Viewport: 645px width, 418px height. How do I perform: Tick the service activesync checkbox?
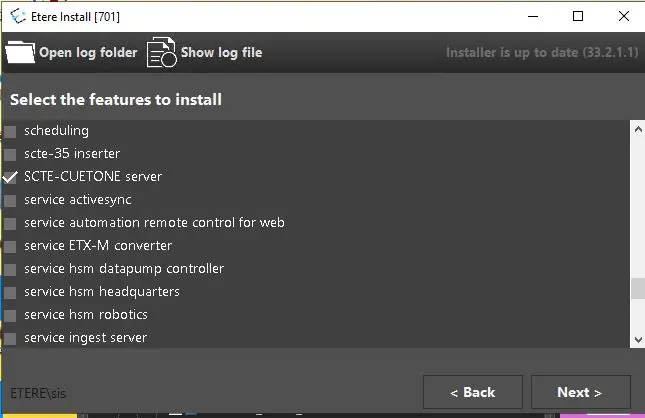coord(11,200)
